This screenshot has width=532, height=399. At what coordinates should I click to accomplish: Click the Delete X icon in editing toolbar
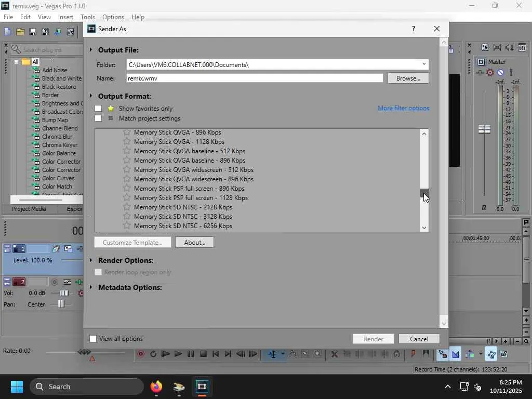tap(334, 354)
